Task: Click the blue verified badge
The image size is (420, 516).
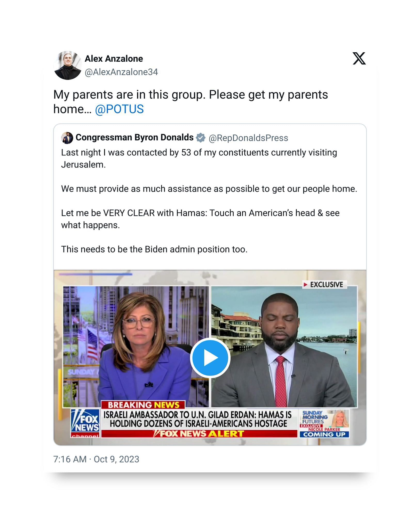Action: coord(201,138)
